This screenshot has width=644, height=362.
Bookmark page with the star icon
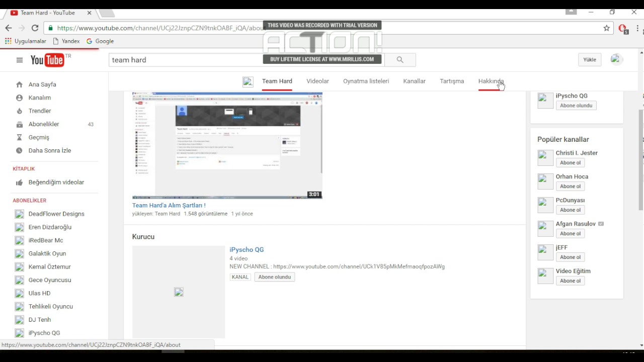click(607, 28)
